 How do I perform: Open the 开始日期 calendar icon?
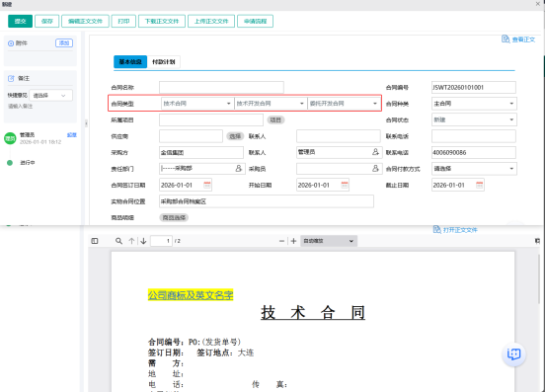[x=345, y=185]
